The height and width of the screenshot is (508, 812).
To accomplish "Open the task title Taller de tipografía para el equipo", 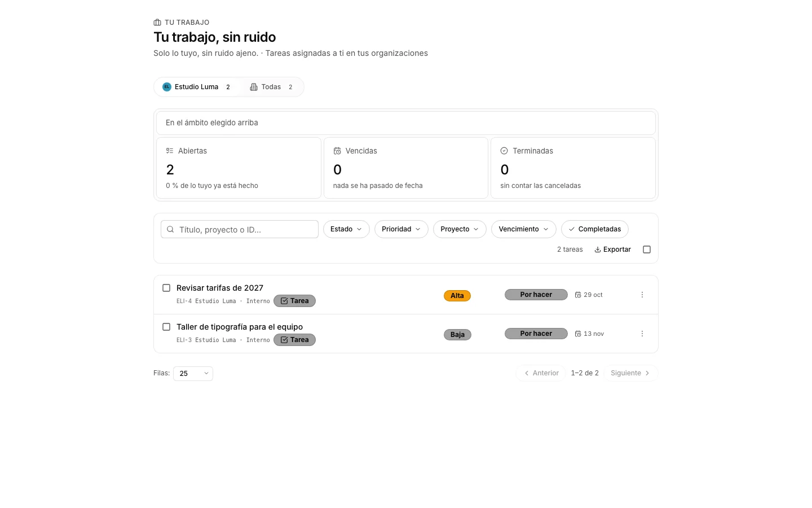I will (240, 327).
